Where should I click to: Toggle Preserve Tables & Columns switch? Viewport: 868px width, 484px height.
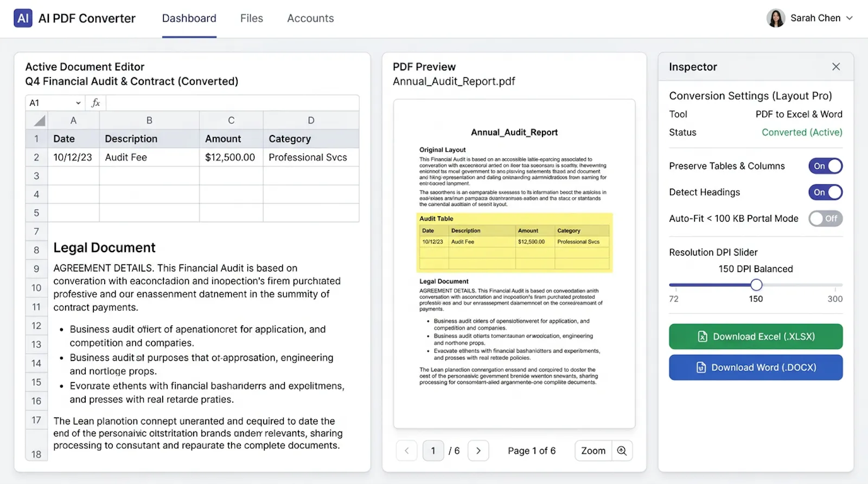coord(825,166)
